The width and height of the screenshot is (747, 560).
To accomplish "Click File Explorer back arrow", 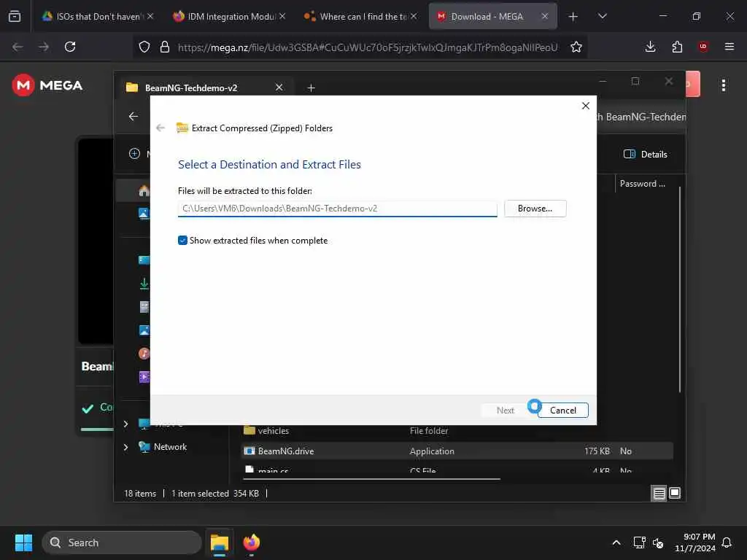I will 133,116.
